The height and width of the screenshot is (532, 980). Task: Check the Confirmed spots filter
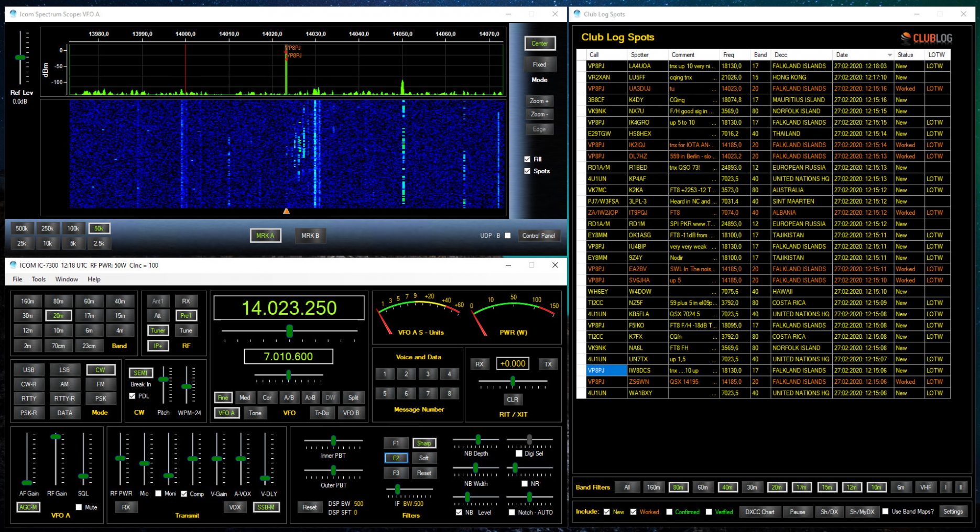point(669,512)
